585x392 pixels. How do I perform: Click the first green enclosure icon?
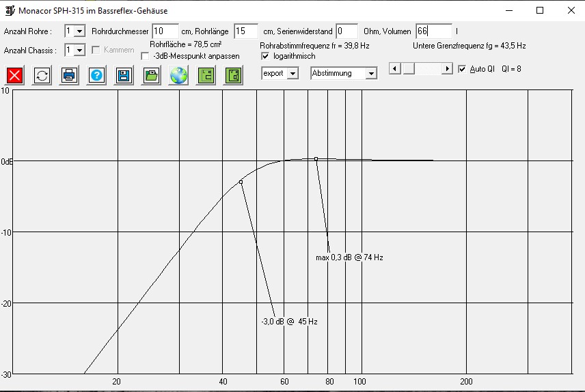pos(206,75)
